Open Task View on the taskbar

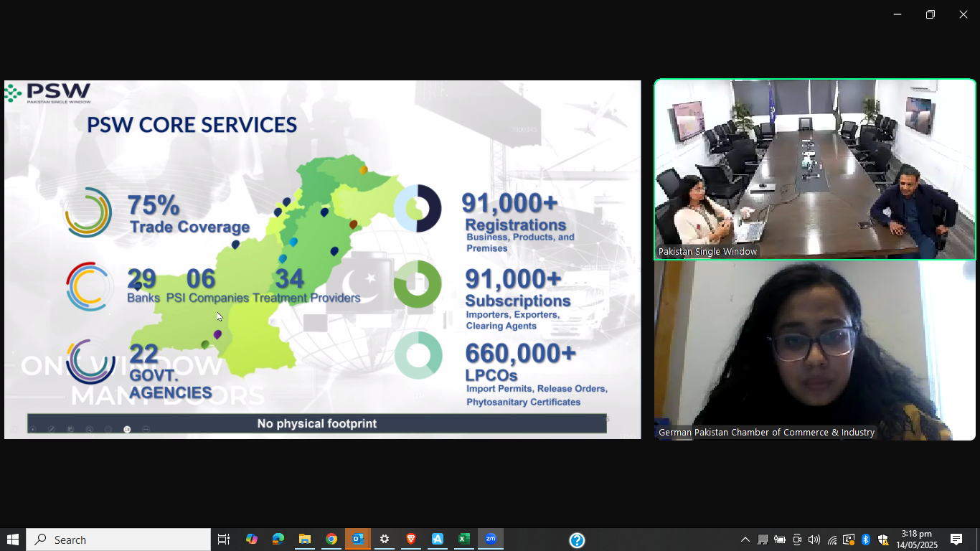[x=224, y=540]
